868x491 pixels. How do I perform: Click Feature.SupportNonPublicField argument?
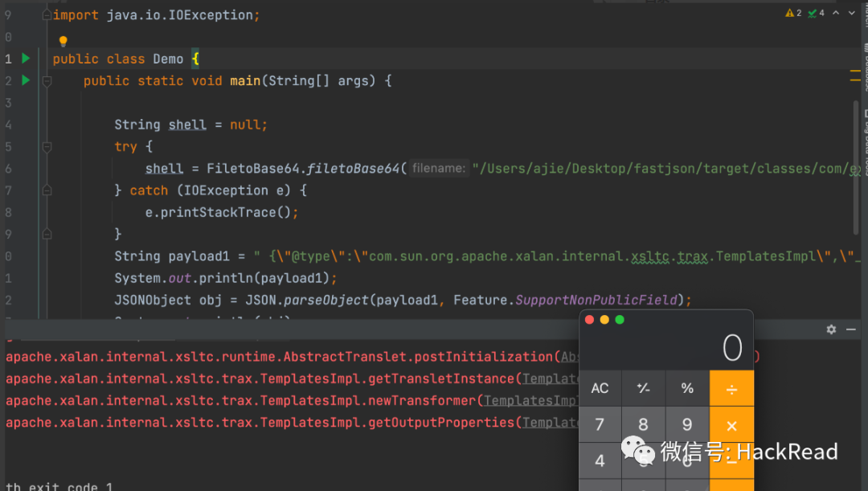[566, 300]
